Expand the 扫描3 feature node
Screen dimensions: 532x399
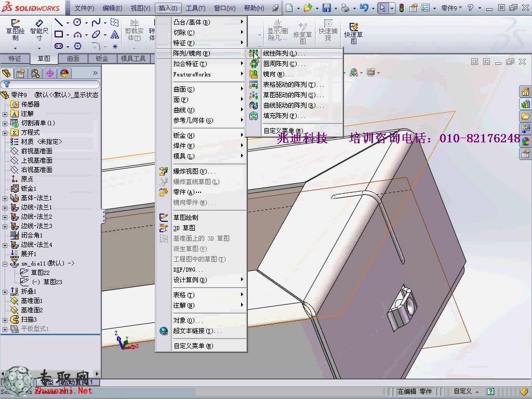(x=5, y=320)
